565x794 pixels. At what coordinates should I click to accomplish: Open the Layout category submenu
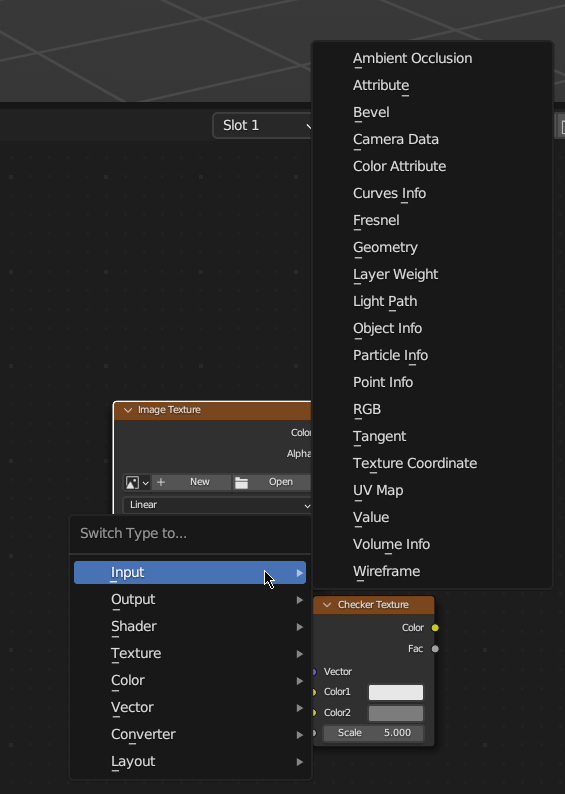click(190, 762)
